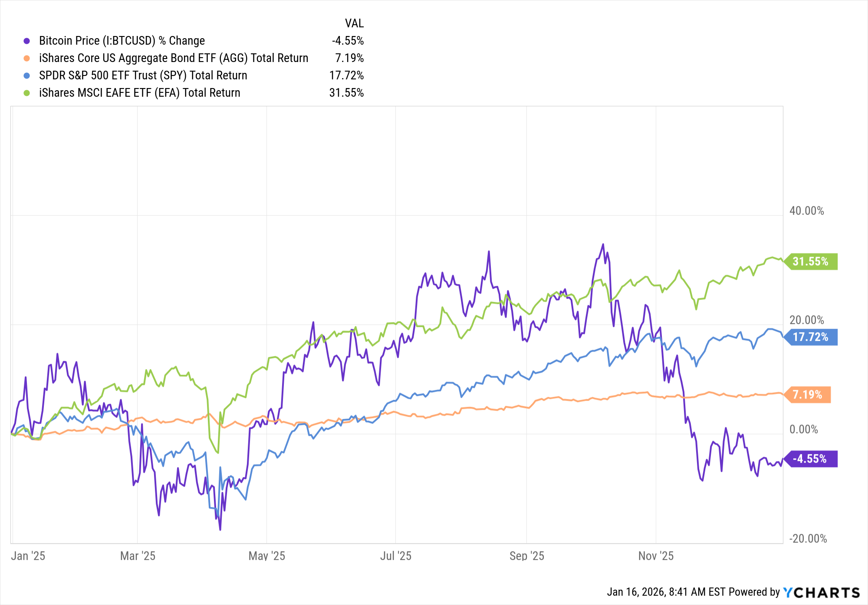Click the Sep '25 axis label
Viewport: 868px width, 605px height.
526,556
